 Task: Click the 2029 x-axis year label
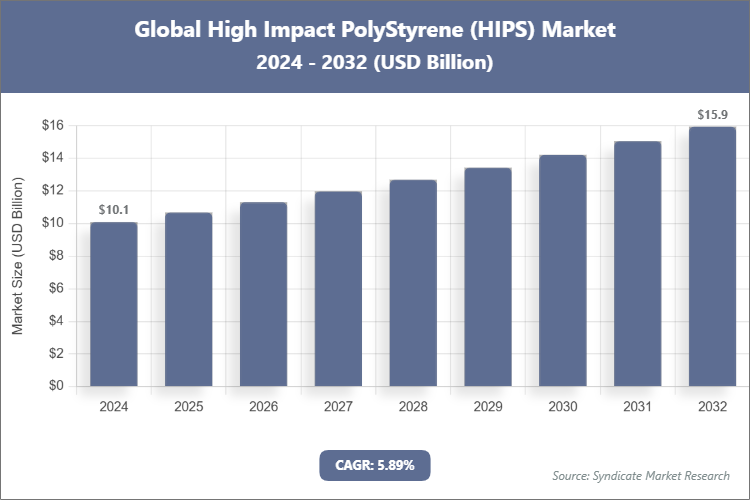pos(488,407)
